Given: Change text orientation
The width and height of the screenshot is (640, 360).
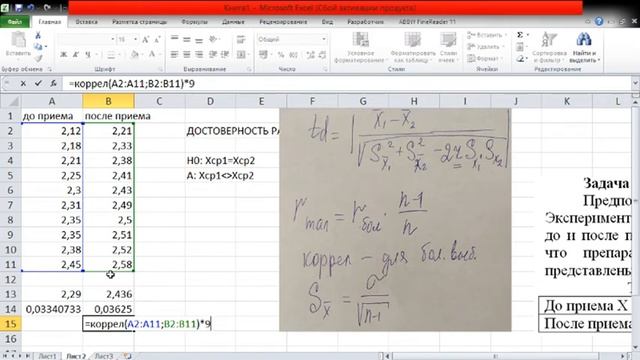Looking at the screenshot, I should tap(213, 39).
